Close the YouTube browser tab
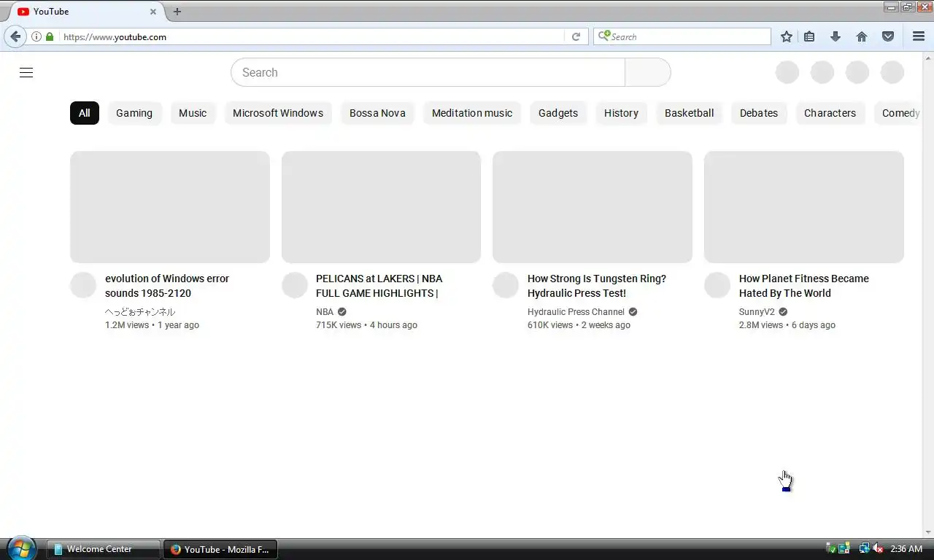This screenshot has height=560, width=934. [153, 12]
